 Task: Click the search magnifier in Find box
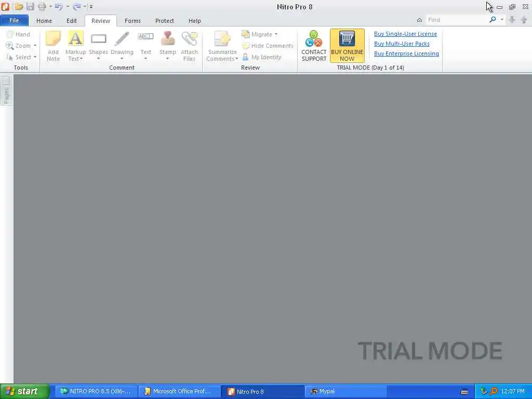[493, 20]
